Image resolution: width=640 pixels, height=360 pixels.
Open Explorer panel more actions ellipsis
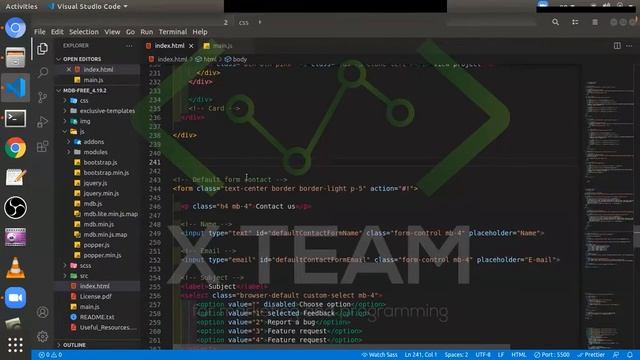tap(129, 46)
